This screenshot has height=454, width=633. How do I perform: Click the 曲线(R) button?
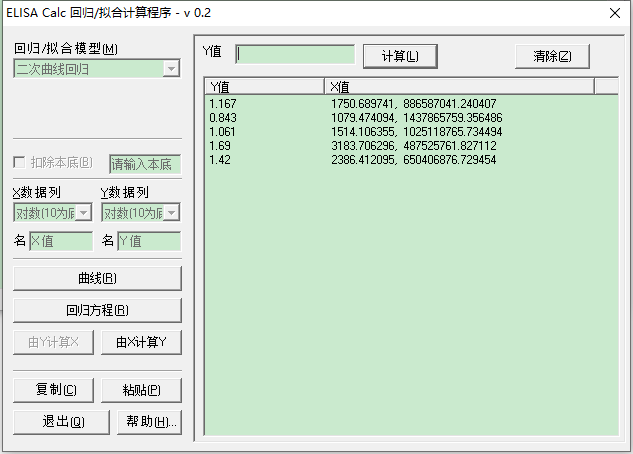(x=97, y=278)
